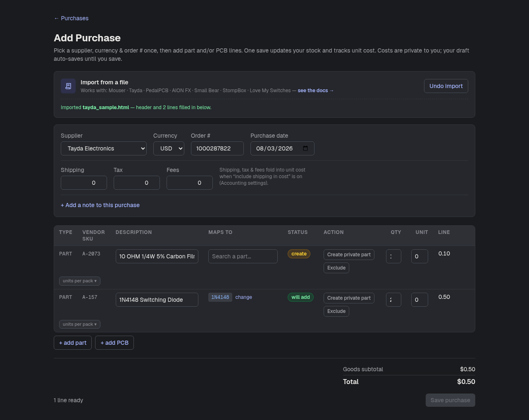The image size is (529, 420).
Task: Click + add part
Action: (73, 343)
